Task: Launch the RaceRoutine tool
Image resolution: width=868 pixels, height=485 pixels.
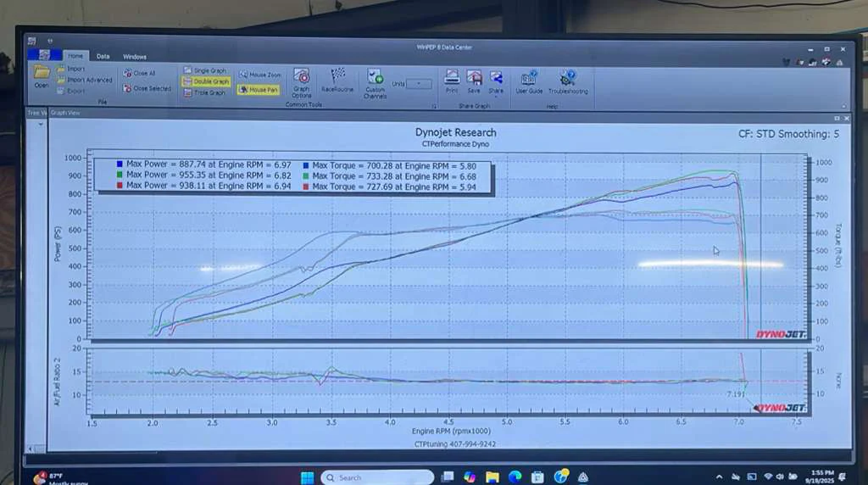Action: pyautogui.click(x=337, y=80)
